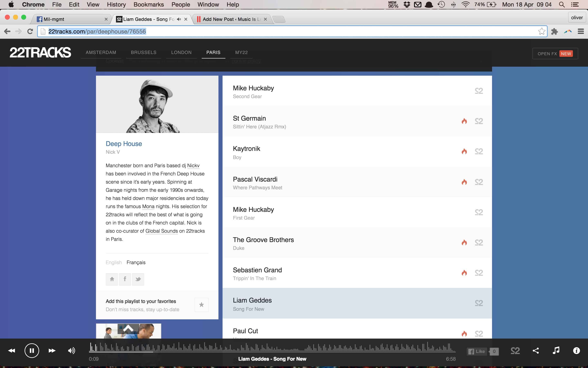Open share options in player bar

pos(536,350)
